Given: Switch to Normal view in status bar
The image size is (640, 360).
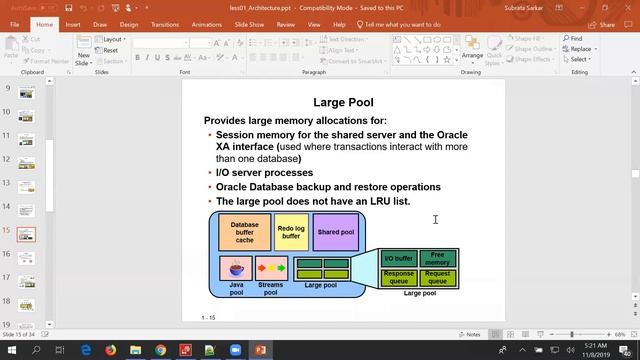Looking at the screenshot, I should [x=495, y=334].
